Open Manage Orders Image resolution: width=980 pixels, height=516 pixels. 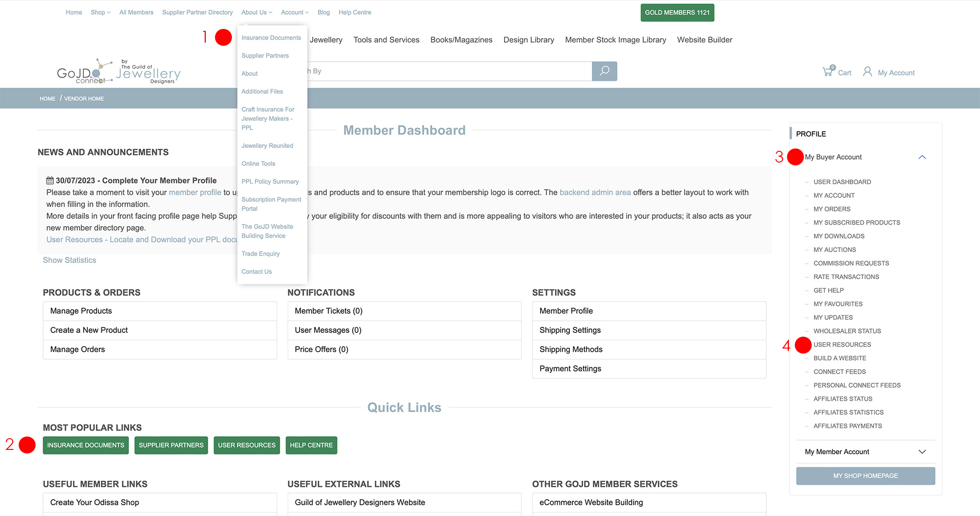tap(160, 349)
